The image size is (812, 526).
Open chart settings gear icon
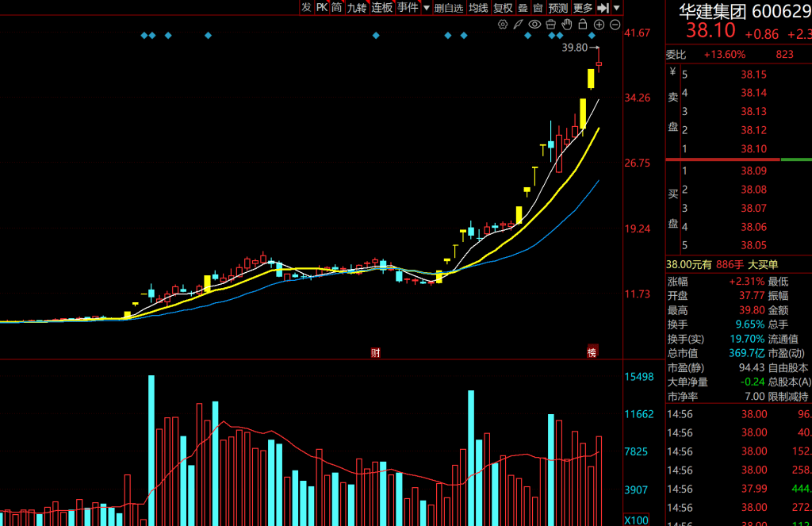pyautogui.click(x=502, y=25)
